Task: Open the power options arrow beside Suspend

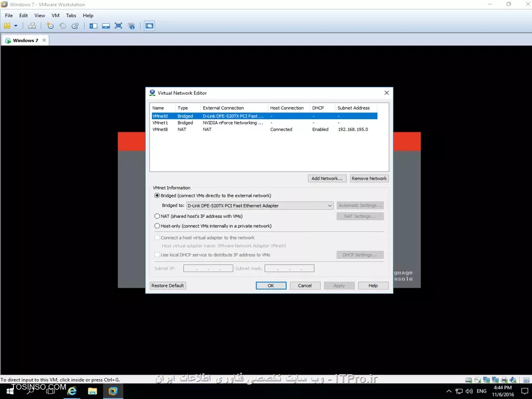Action: click(16, 26)
